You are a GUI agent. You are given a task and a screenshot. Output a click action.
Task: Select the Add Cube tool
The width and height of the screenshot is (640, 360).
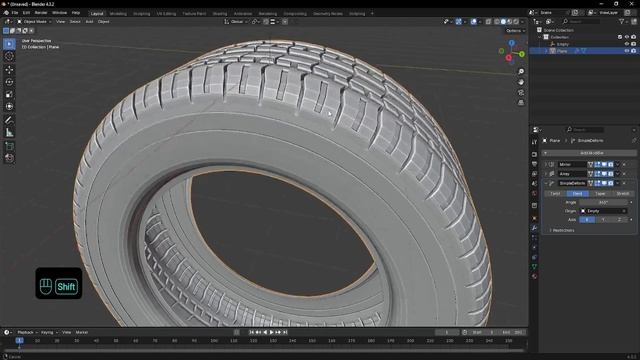(x=9, y=146)
